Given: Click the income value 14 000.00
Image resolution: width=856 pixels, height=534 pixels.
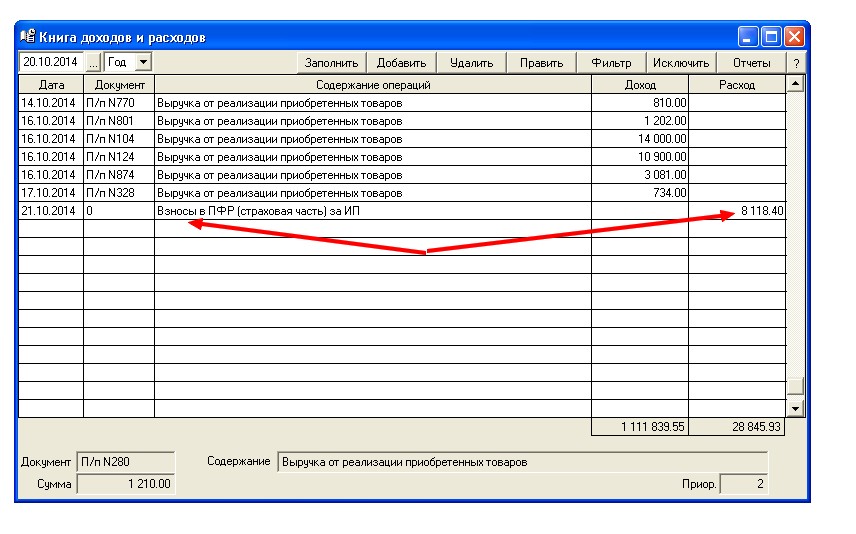Looking at the screenshot, I should 662,139.
